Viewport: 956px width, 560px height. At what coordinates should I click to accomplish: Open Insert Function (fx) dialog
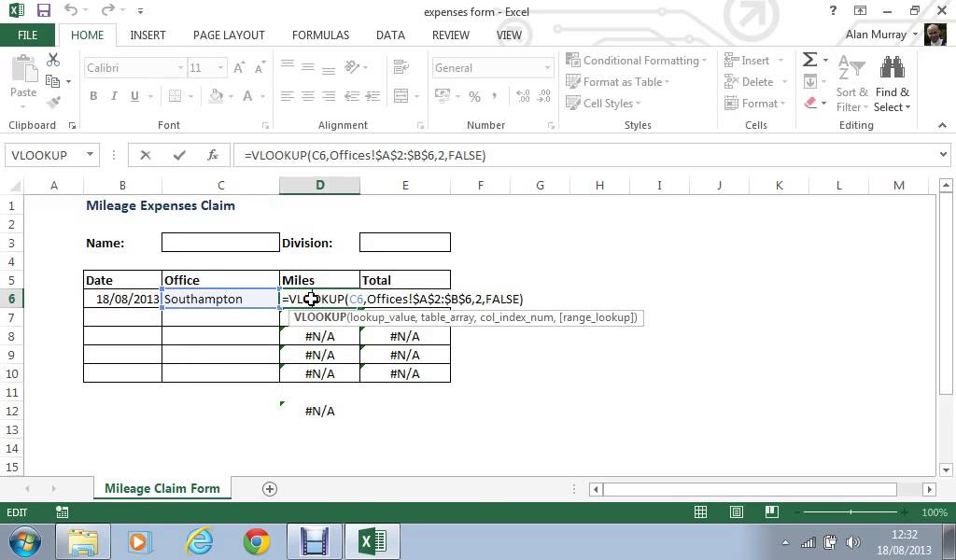point(213,156)
